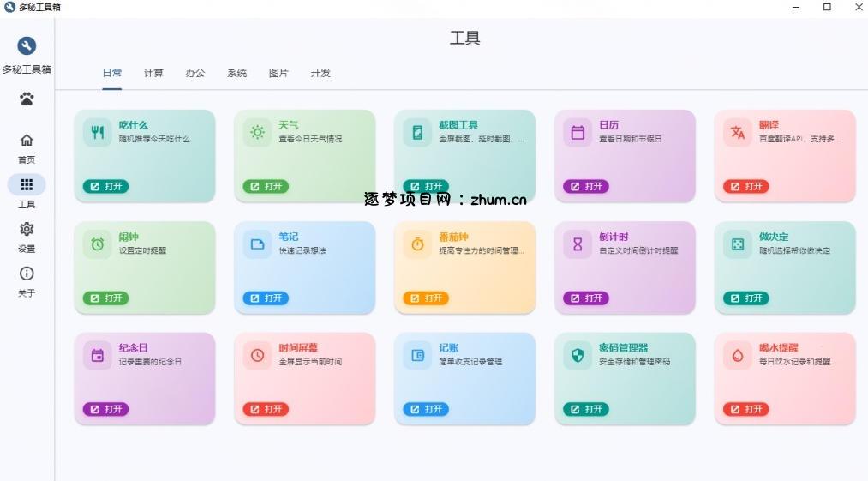This screenshot has height=481, width=868.
Task: Click the fork-knife icon on 吃什么 card
Action: pyautogui.click(x=98, y=132)
